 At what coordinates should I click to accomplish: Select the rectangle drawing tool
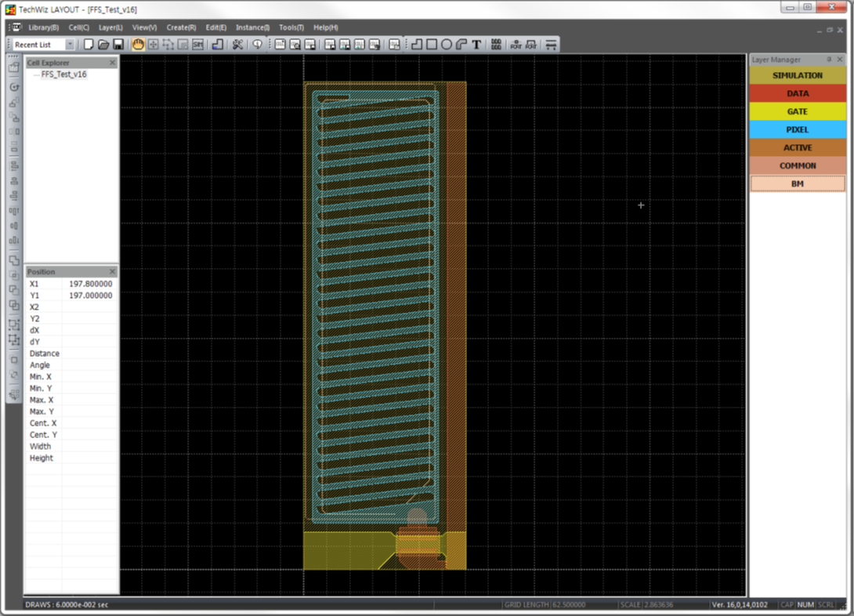432,45
